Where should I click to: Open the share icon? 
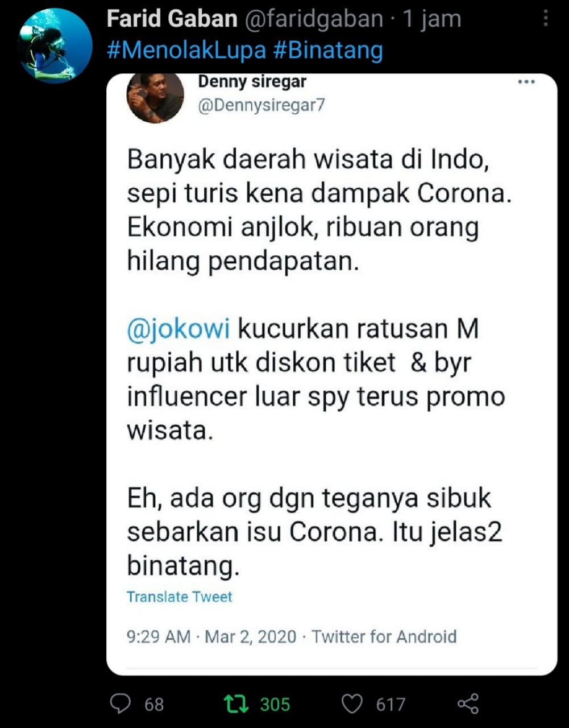(x=468, y=704)
